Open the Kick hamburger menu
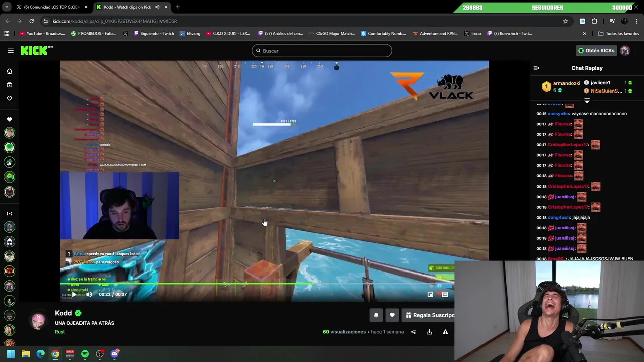 11,51
